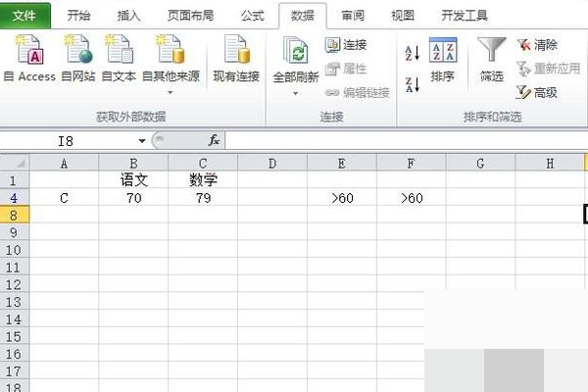
Task: Select column F header
Action: point(411,164)
